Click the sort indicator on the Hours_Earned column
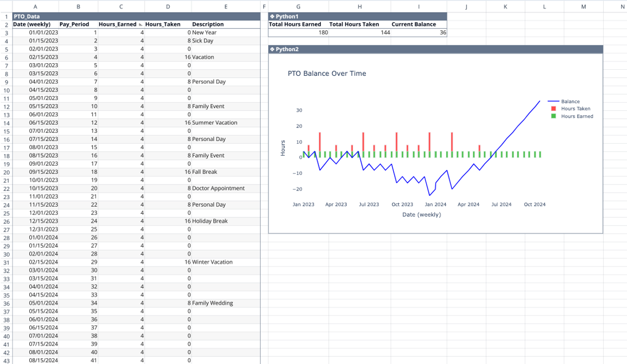 pos(140,24)
